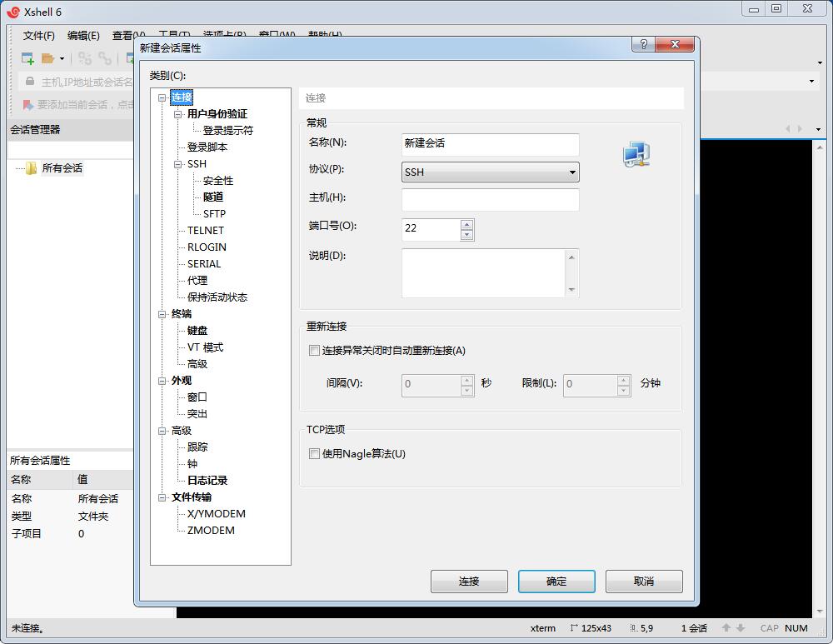
Task: Select ZMODEM in category tree
Action: pyautogui.click(x=211, y=531)
